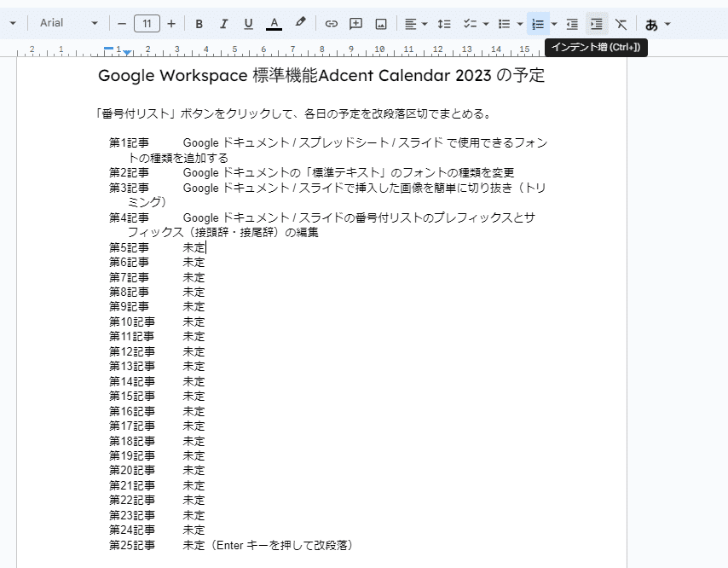
Task: Open the highlight color pen tool
Action: (300, 23)
